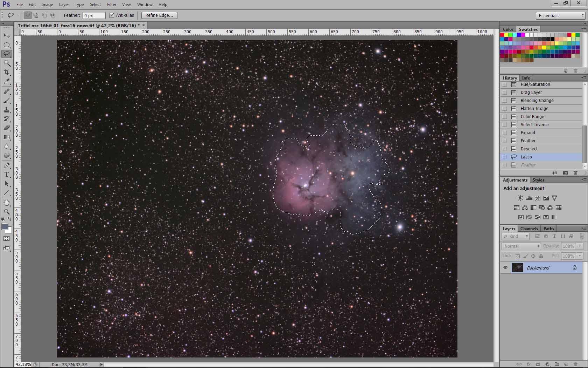This screenshot has height=368, width=588.
Task: Select the Horizontal Type tool
Action: click(x=7, y=175)
